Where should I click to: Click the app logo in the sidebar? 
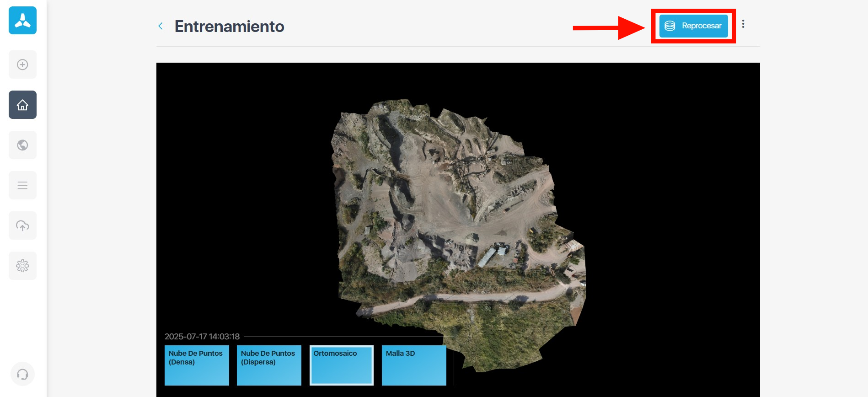pyautogui.click(x=22, y=21)
